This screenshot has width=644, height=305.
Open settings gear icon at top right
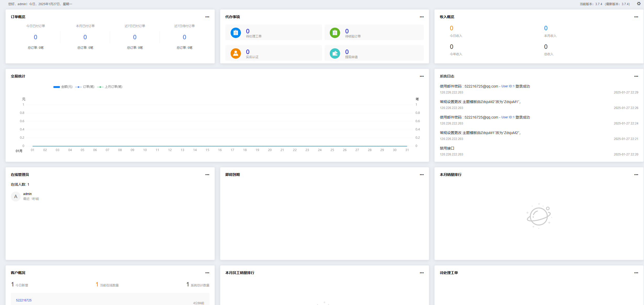coord(639,4)
